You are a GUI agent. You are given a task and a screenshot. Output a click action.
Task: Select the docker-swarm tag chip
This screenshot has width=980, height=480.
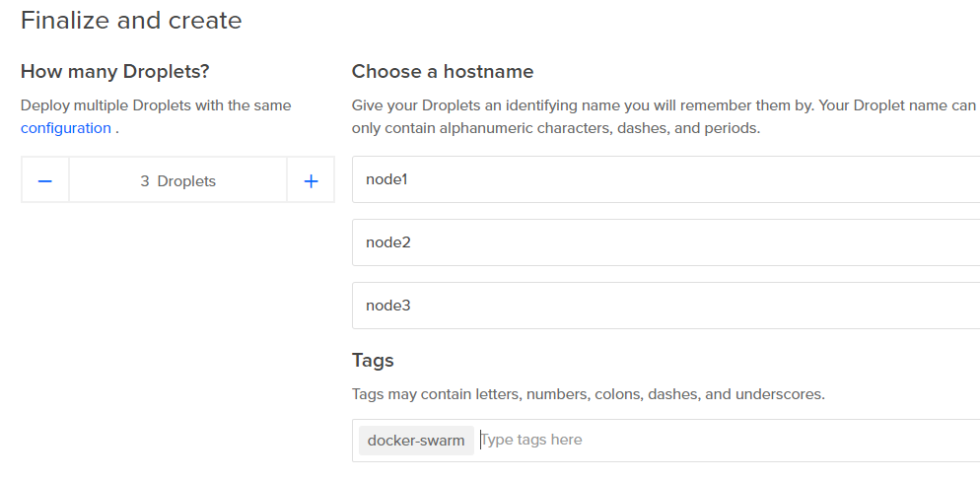pyautogui.click(x=415, y=441)
